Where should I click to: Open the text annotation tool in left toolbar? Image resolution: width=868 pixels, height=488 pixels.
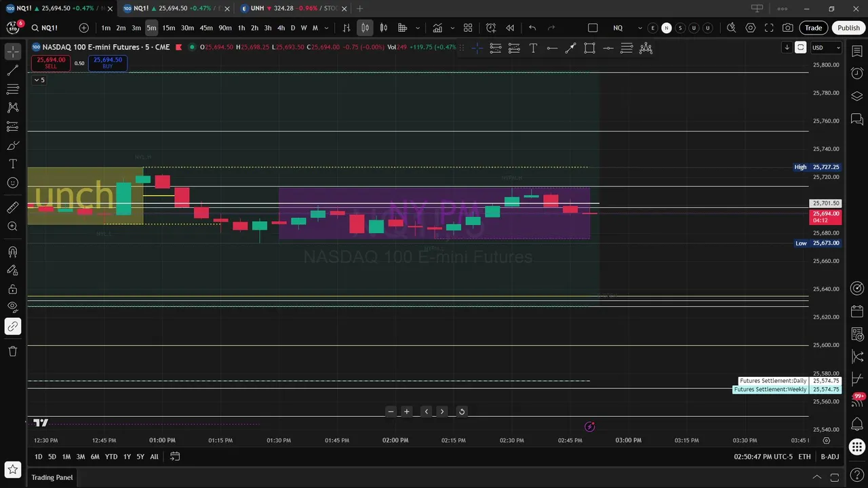(13, 164)
